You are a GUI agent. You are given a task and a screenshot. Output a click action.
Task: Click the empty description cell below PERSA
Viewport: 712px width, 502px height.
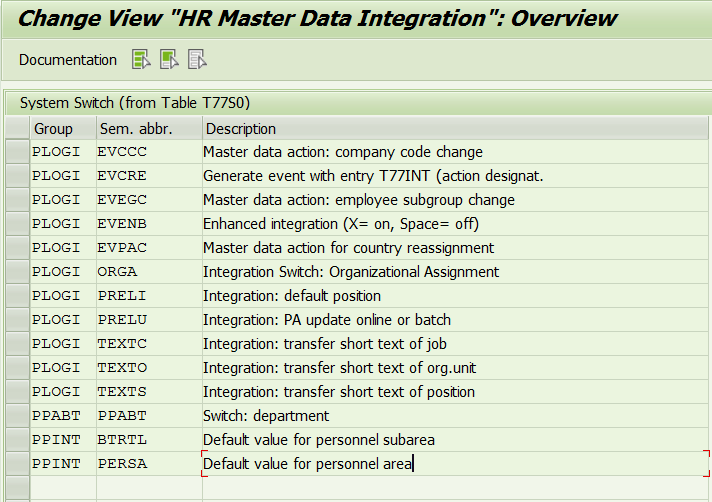pos(455,488)
